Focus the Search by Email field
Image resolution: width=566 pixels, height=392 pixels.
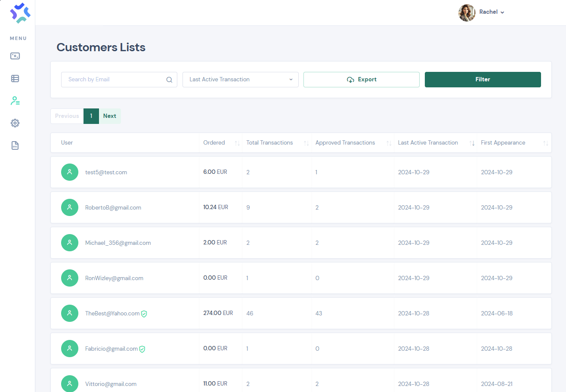[119, 80]
